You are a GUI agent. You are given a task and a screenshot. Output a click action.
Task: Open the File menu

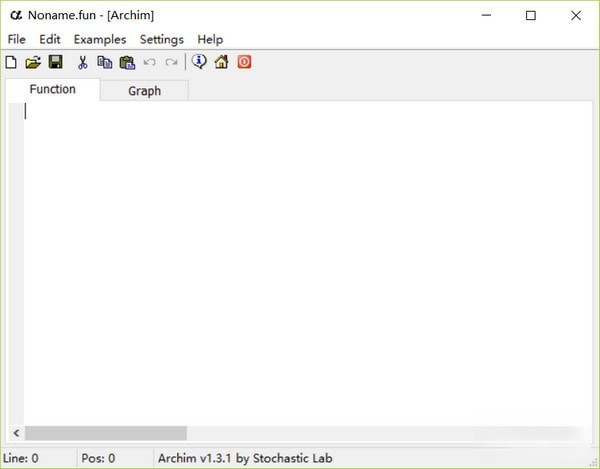coord(16,39)
